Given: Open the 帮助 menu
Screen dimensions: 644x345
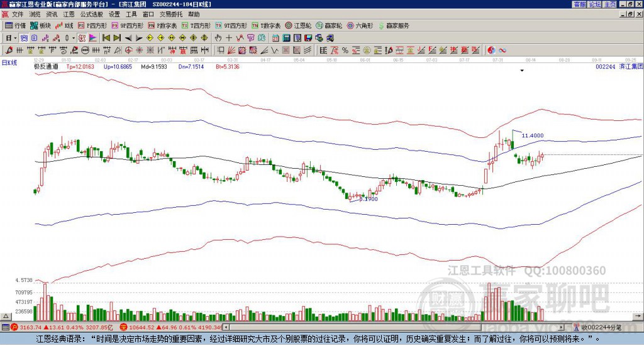Looking at the screenshot, I should tap(194, 14).
